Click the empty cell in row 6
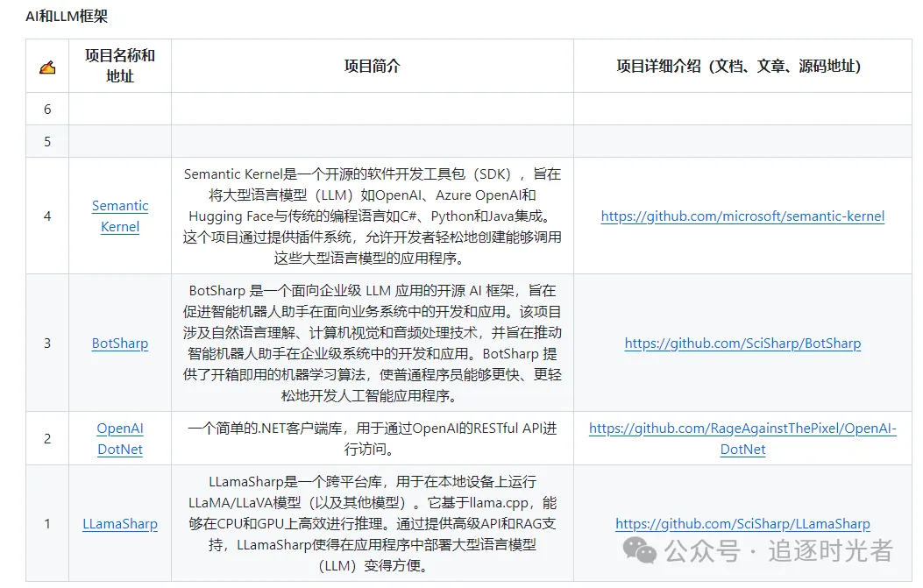923x588 pixels. tap(372, 109)
